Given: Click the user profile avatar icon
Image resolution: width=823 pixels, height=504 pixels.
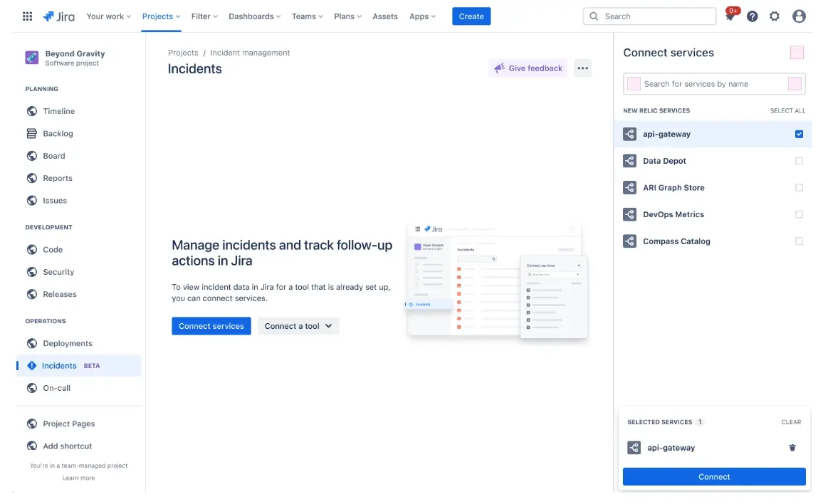Looking at the screenshot, I should tap(799, 16).
